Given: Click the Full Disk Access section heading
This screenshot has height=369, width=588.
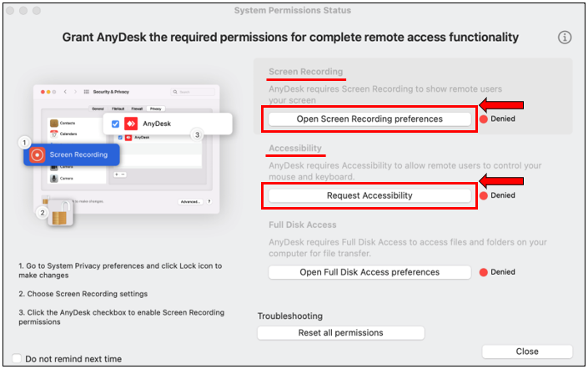Looking at the screenshot, I should pyautogui.click(x=302, y=225).
